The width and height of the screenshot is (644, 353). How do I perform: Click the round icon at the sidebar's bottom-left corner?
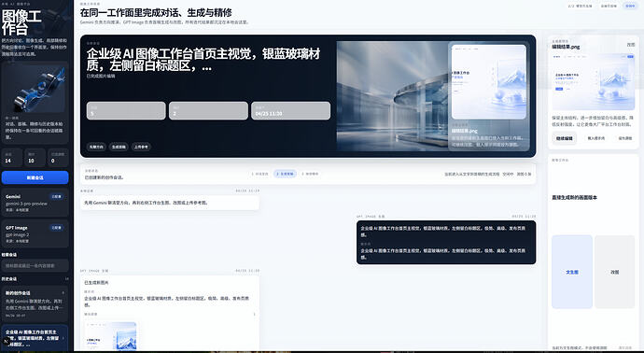(x=7, y=341)
